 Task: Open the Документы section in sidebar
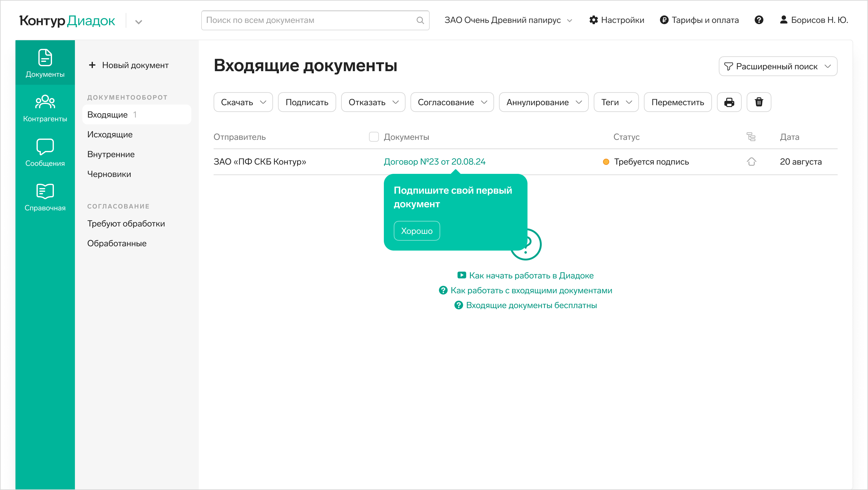coord(45,62)
